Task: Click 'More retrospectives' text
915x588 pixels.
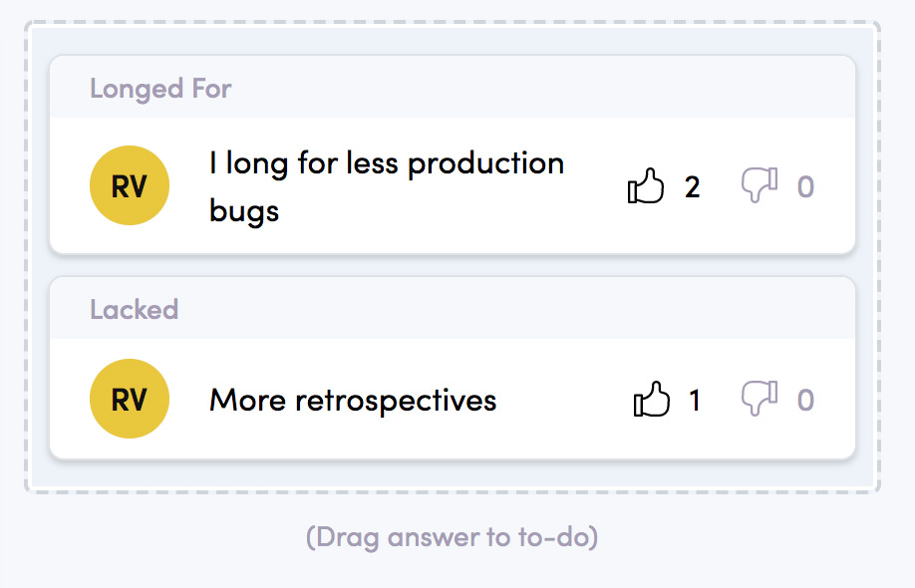Action: coord(353,401)
